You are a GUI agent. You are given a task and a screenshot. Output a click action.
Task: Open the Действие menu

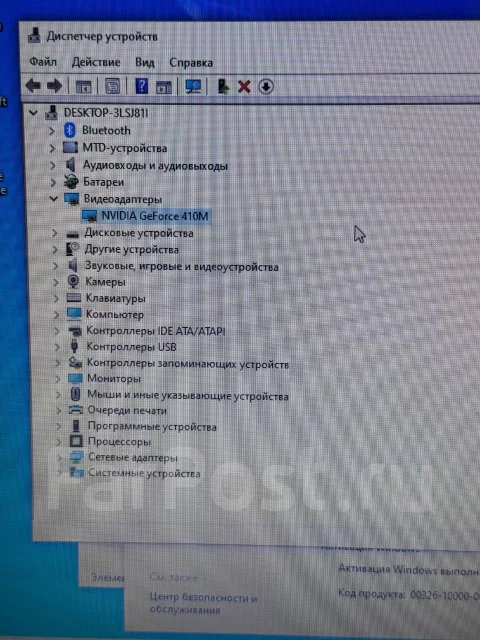96,62
